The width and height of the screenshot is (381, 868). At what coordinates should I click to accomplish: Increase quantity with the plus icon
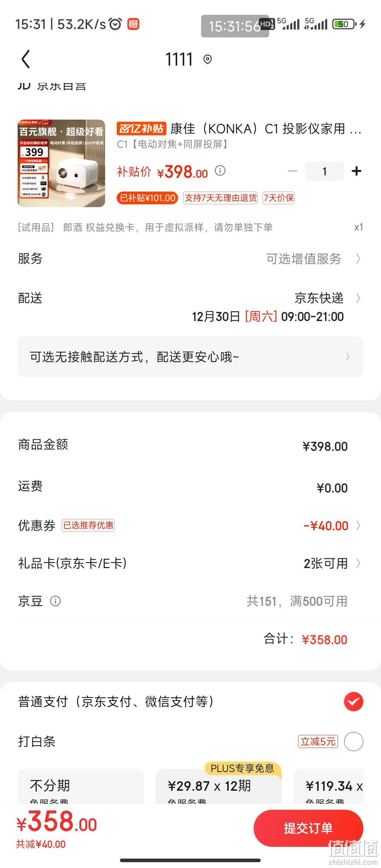click(x=357, y=171)
